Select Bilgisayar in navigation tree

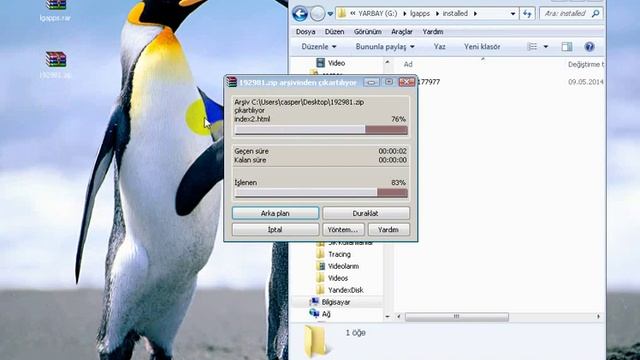coord(336,302)
